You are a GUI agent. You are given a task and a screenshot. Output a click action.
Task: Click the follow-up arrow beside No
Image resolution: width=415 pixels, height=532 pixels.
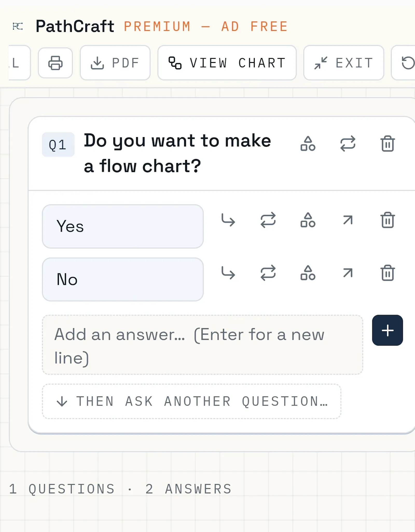tap(228, 273)
